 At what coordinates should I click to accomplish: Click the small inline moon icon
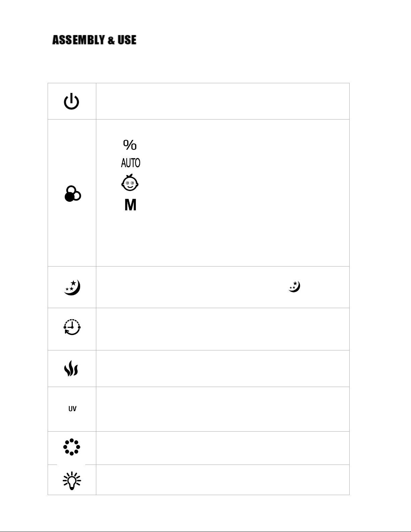[x=294, y=287]
